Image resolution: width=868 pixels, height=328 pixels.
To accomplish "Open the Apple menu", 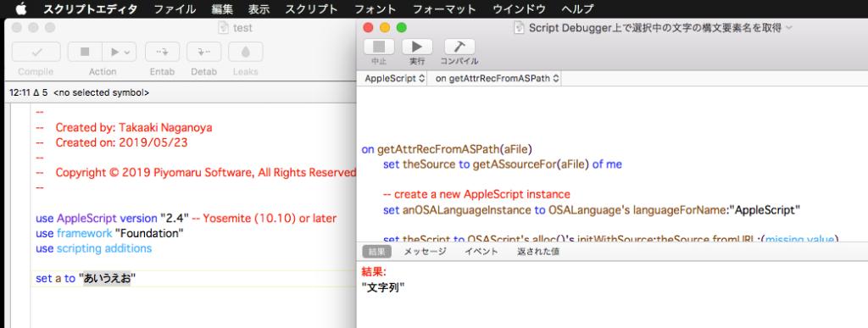I will tap(21, 8).
